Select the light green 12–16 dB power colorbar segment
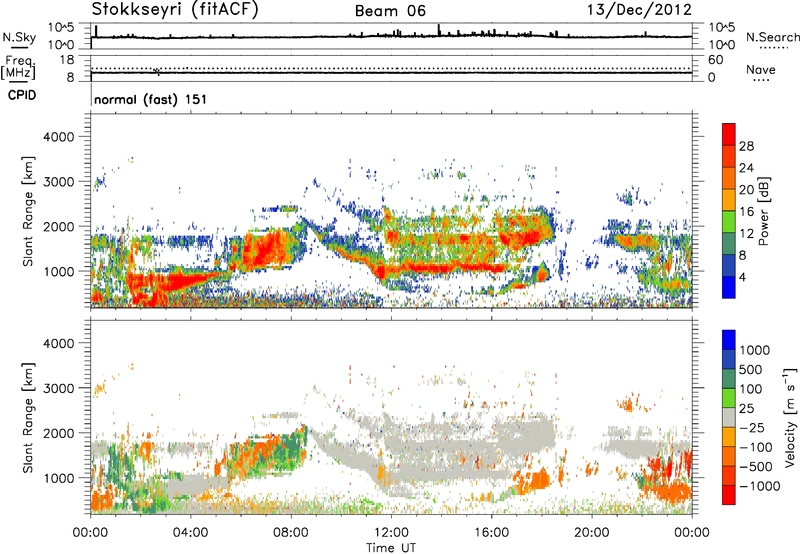Viewport: 800px width, 554px height. (x=729, y=222)
